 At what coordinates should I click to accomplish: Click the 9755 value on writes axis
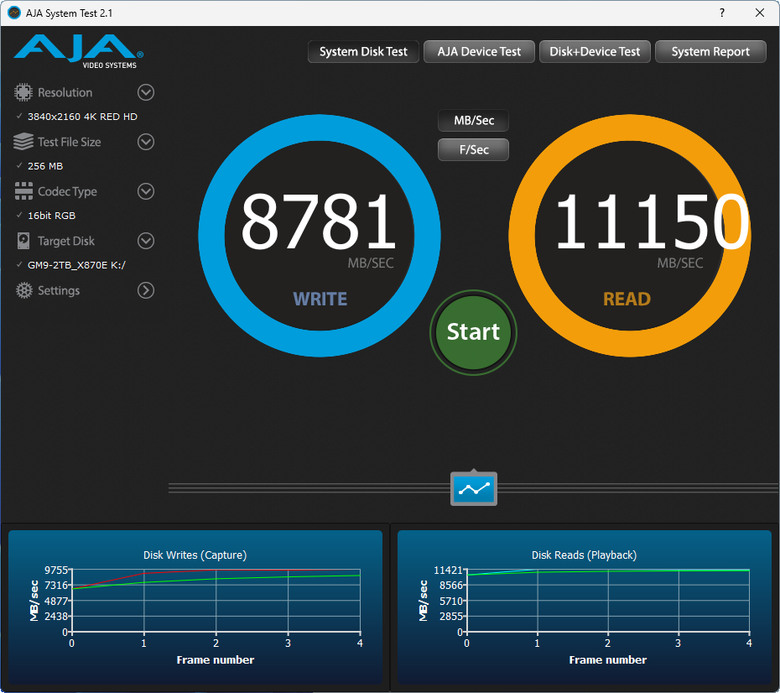point(56,570)
